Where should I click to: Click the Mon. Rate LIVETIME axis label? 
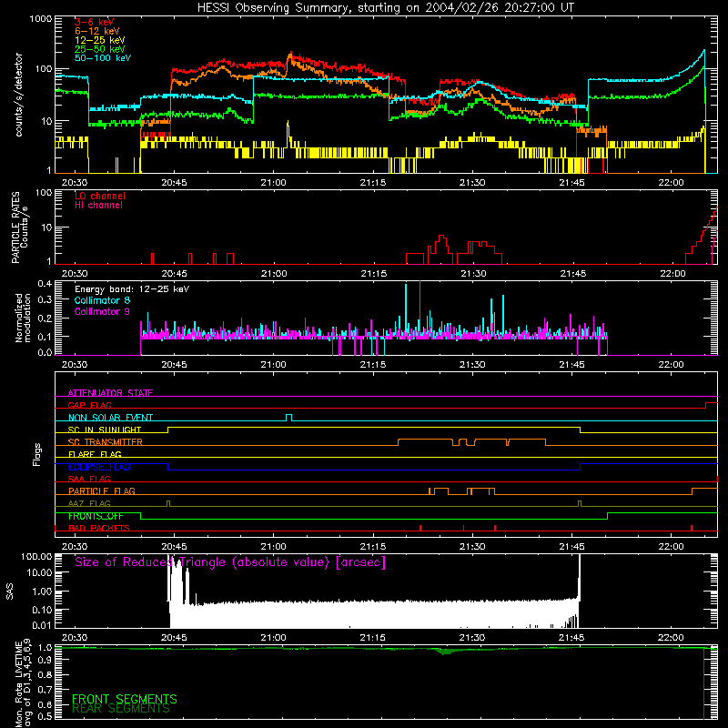click(x=24, y=682)
